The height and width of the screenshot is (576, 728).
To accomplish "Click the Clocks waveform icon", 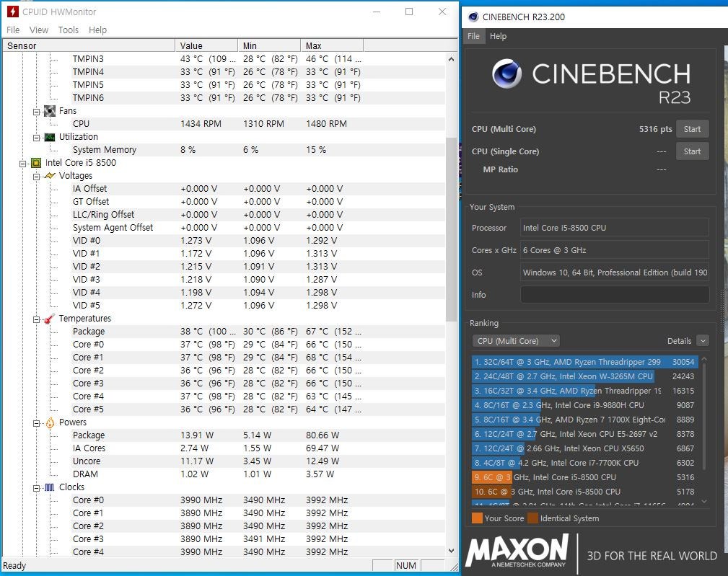I will coord(49,487).
